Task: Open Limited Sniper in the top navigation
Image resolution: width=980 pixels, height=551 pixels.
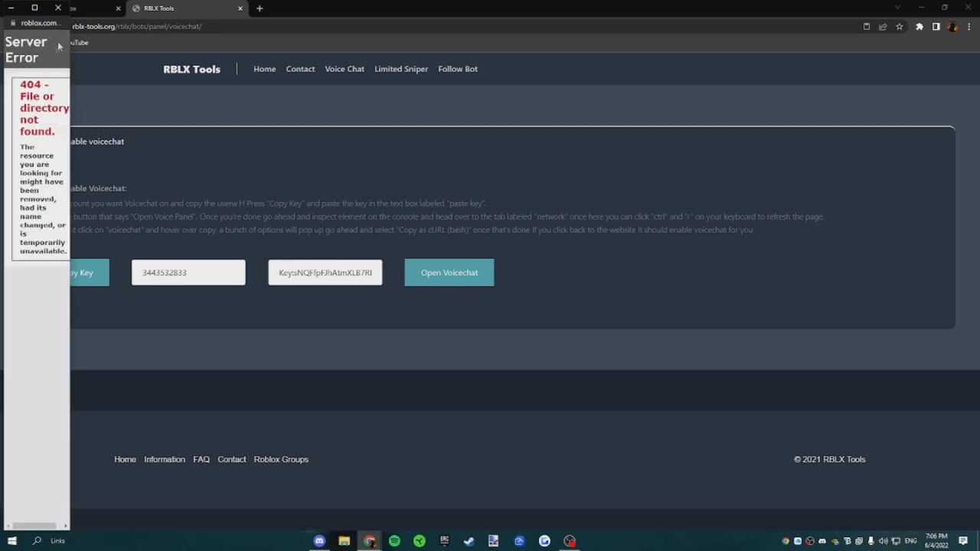Action: (x=401, y=69)
